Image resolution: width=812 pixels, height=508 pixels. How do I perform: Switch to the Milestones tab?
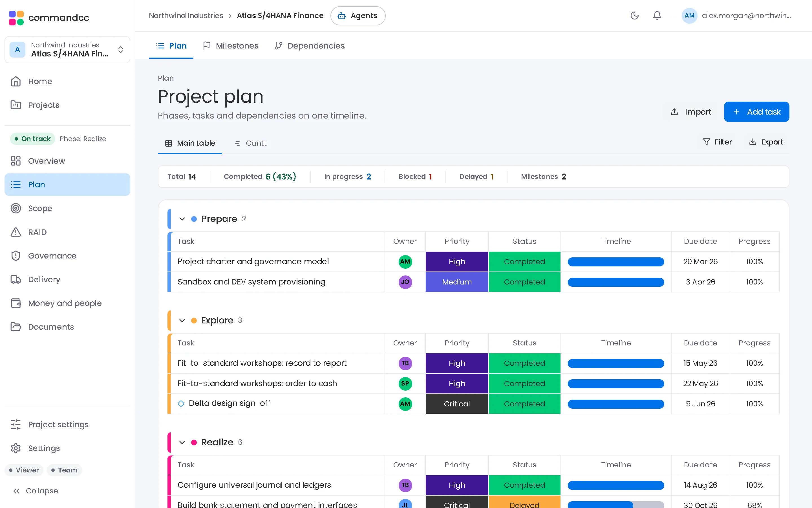(231, 46)
